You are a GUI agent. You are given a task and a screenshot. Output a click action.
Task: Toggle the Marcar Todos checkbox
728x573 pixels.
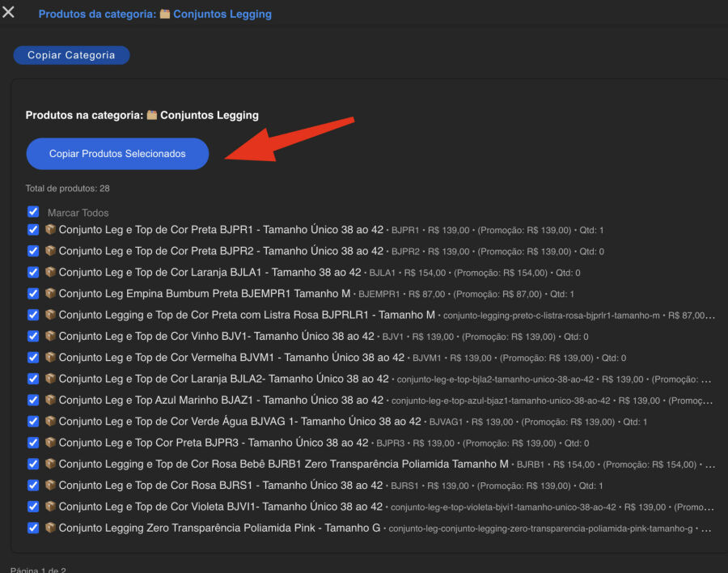point(33,212)
